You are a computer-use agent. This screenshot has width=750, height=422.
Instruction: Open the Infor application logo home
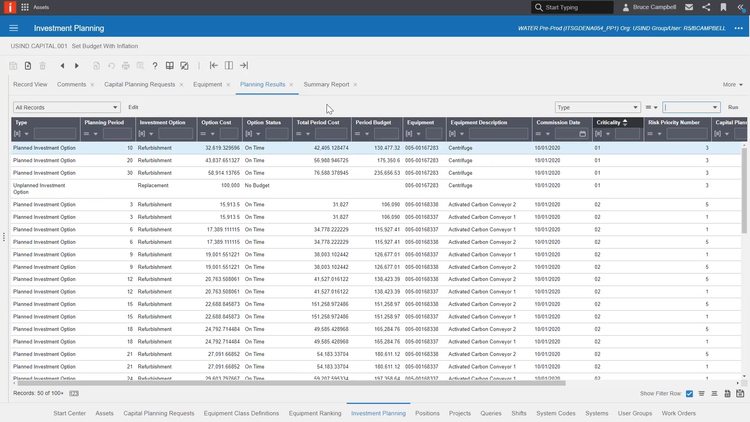(10, 7)
